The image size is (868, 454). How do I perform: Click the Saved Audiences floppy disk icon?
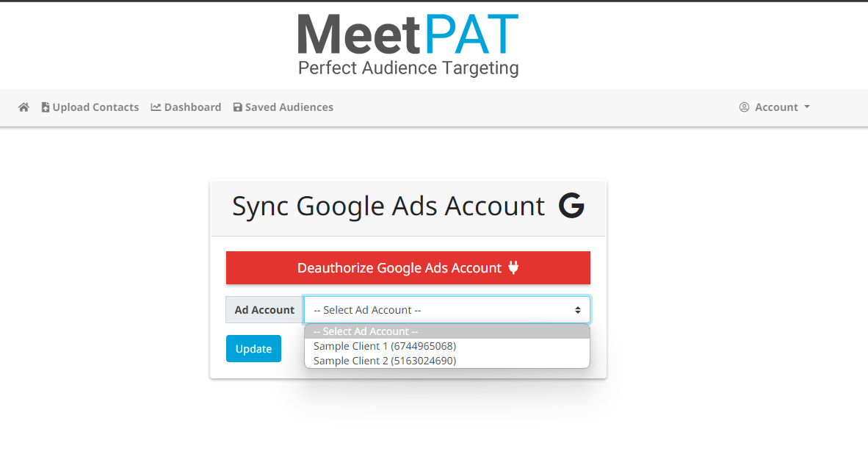(237, 107)
